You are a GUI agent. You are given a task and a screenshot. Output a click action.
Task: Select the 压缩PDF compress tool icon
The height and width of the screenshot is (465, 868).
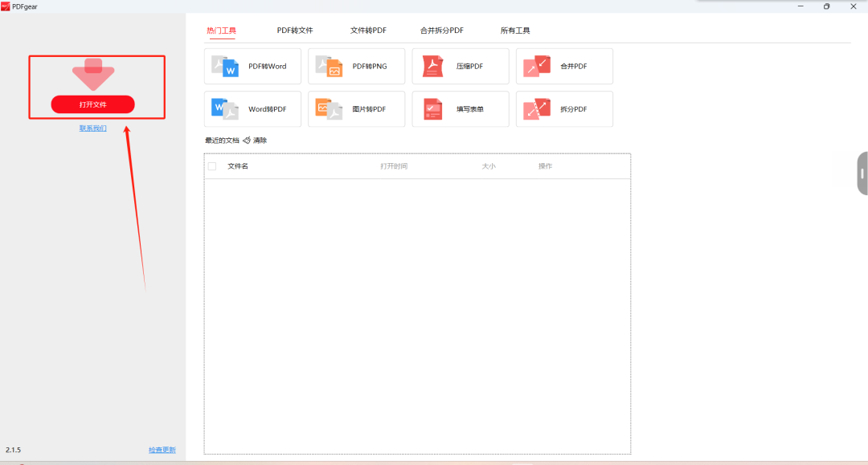pos(433,66)
